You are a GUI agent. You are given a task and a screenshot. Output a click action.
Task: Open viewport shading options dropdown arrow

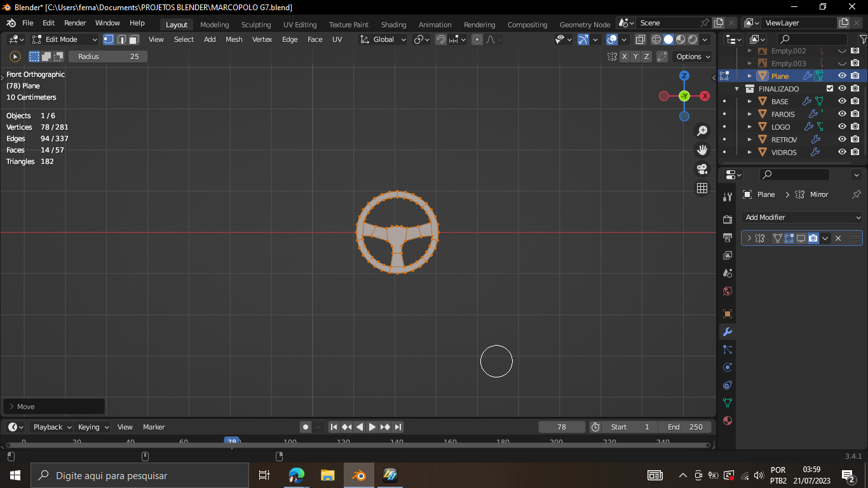click(x=705, y=39)
